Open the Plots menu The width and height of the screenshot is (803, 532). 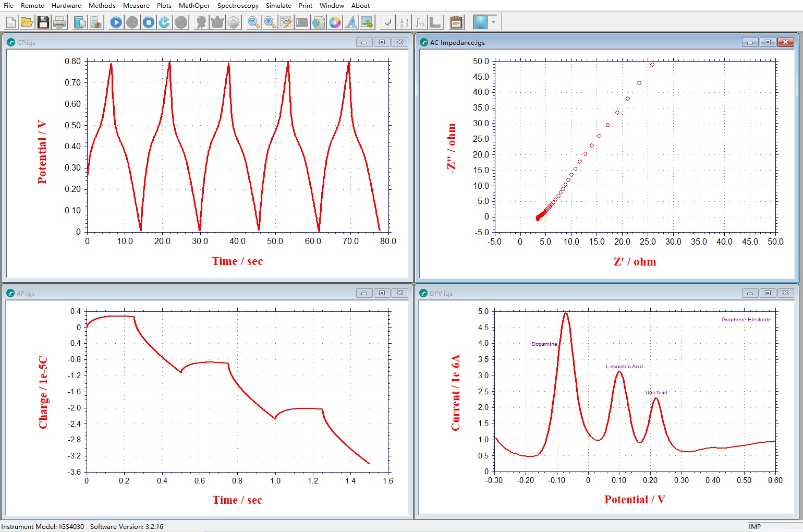click(x=164, y=6)
